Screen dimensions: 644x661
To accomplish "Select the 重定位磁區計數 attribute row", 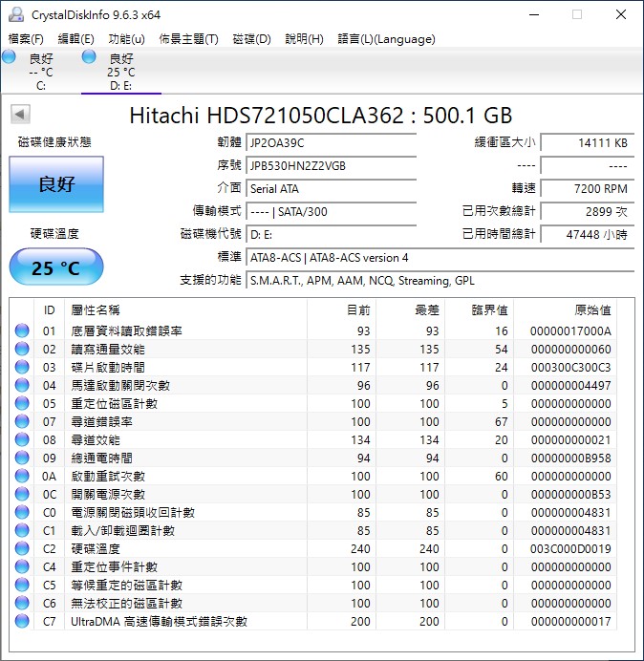I will 313,403.
